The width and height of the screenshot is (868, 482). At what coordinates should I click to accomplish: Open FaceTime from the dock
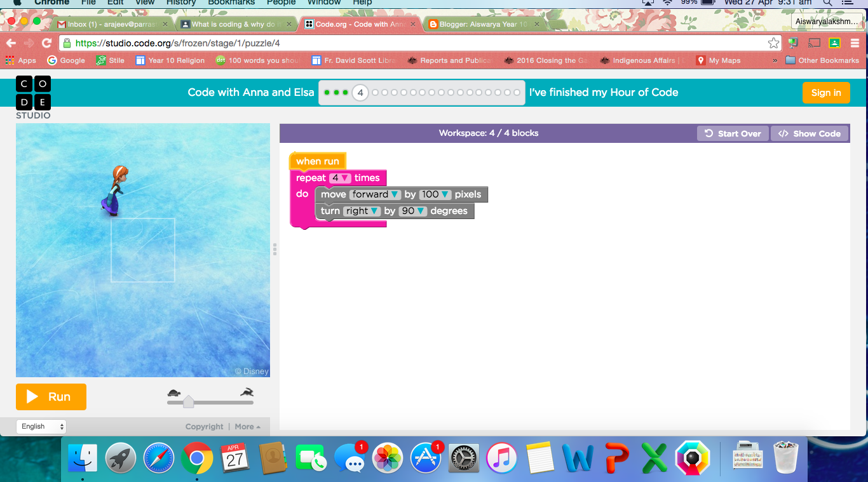[x=311, y=457]
